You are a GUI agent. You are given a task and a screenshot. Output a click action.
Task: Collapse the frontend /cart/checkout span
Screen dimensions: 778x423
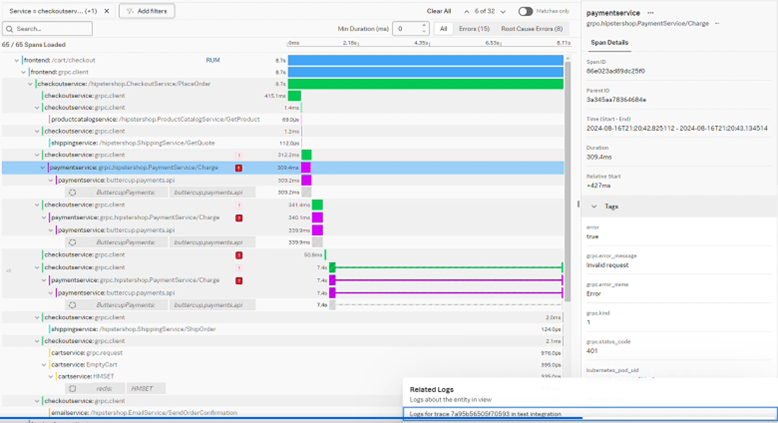coord(18,60)
